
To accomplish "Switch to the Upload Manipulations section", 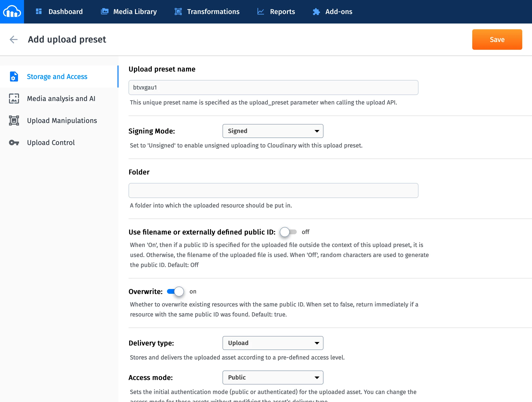I will pyautogui.click(x=62, y=120).
